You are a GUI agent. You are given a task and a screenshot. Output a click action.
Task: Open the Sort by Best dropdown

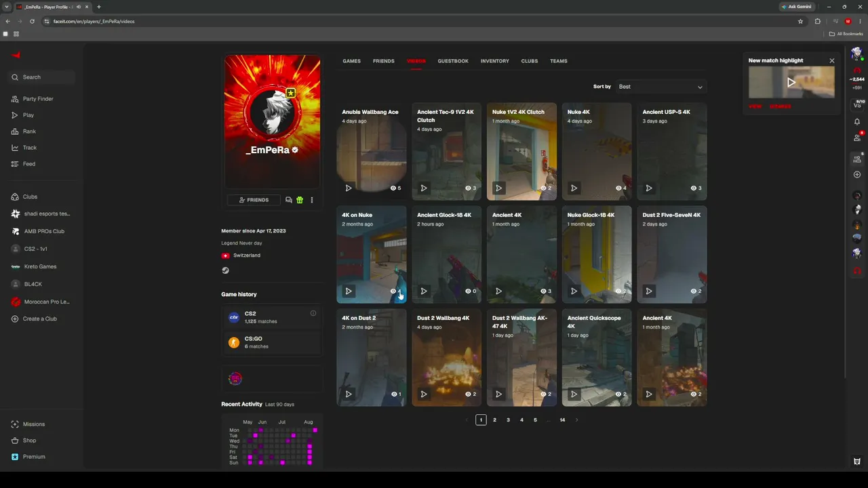pyautogui.click(x=660, y=87)
